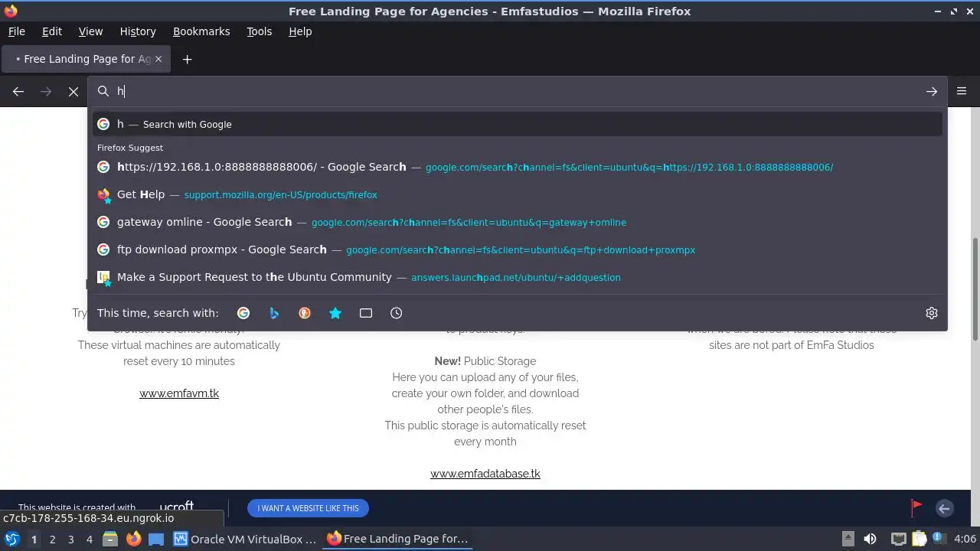Open the search settings gear
Screen dimensions: 980x551
[932, 313]
